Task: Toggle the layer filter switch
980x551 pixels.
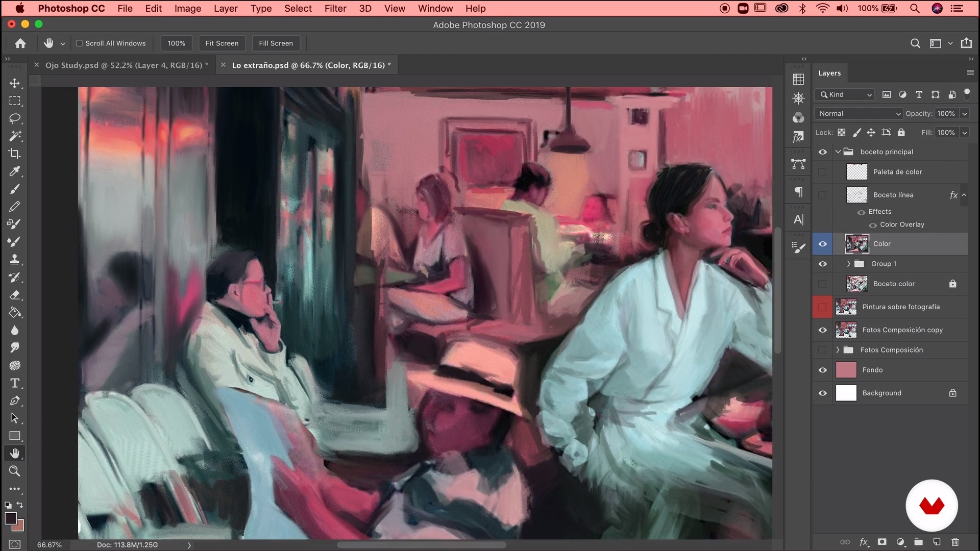Action: 967,94
